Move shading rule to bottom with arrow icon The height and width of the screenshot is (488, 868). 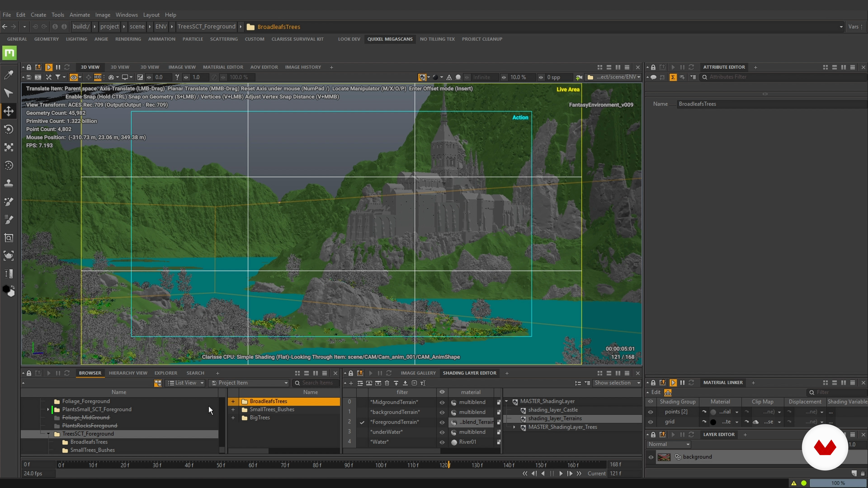(x=405, y=383)
